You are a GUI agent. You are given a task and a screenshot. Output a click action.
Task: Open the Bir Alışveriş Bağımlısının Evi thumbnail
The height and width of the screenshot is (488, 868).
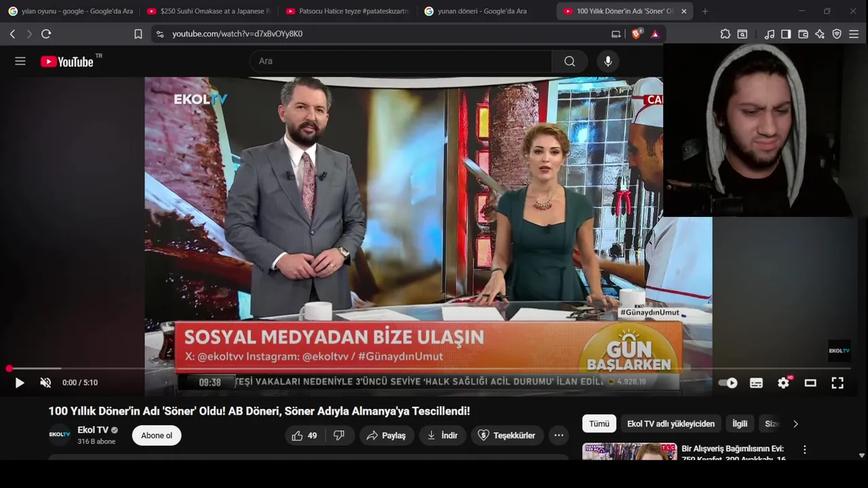[x=629, y=451]
